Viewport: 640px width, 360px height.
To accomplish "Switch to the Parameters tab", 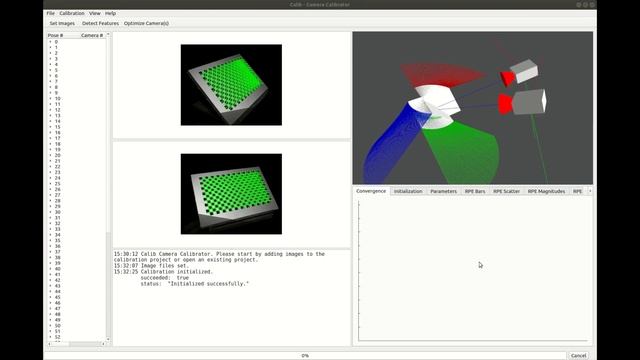I will click(x=443, y=191).
